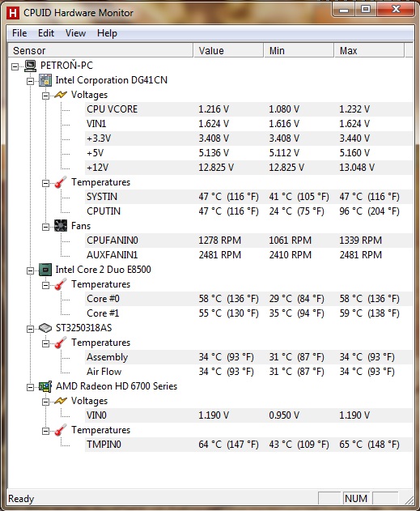Select the VIN1 voltage row
The width and height of the screenshot is (420, 511).
coord(248,124)
